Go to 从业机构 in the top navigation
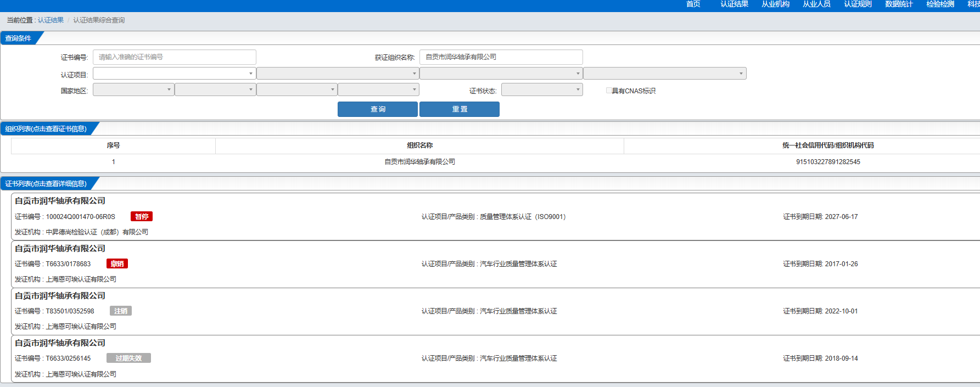The image size is (980, 387). click(x=775, y=4)
